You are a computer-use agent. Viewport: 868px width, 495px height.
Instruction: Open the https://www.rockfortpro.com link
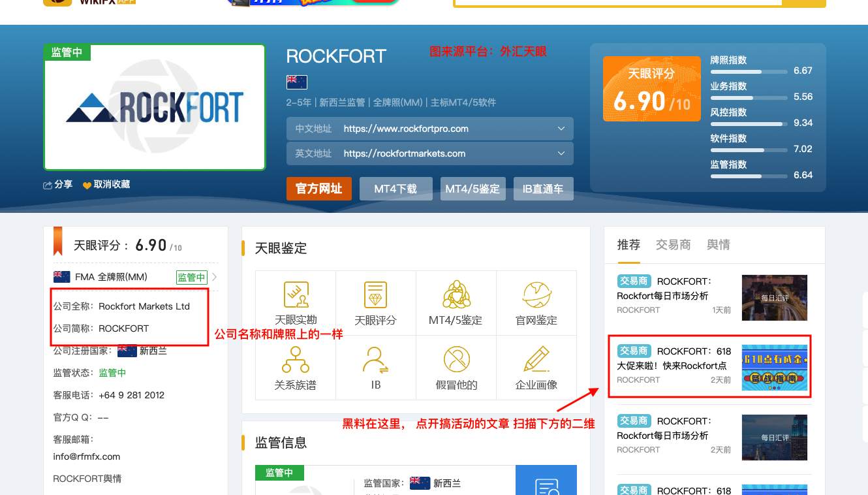(406, 129)
